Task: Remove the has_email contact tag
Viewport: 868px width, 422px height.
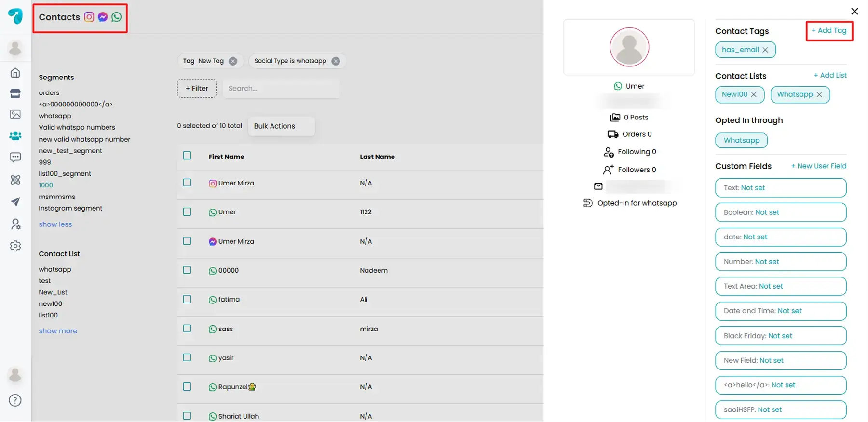Action: 765,50
